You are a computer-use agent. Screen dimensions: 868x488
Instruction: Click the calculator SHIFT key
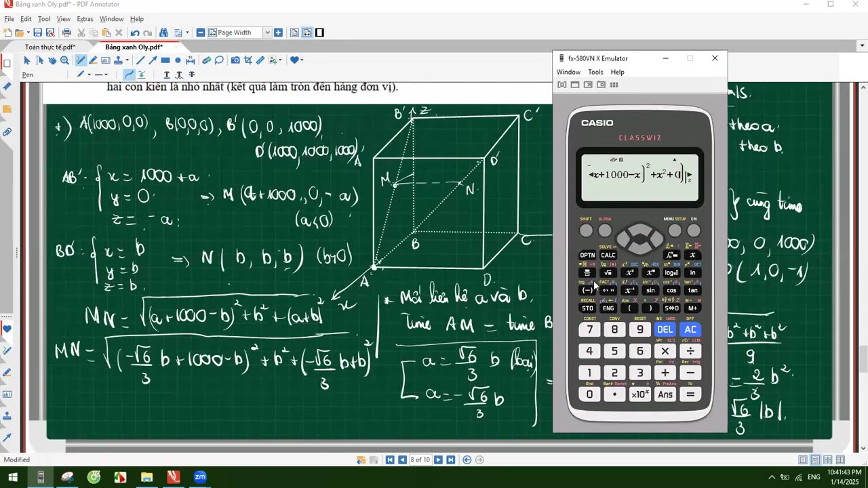[586, 230]
